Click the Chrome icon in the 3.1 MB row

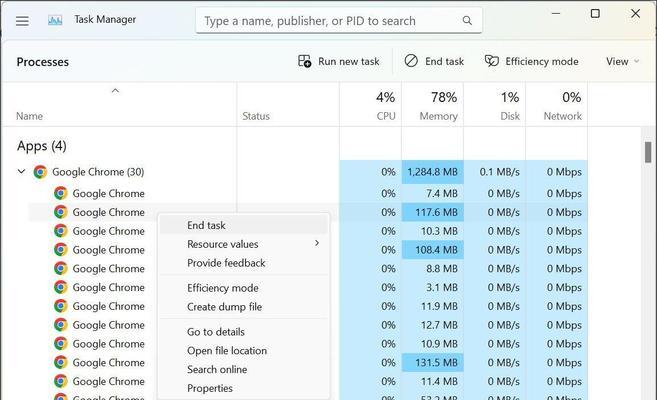coord(61,287)
